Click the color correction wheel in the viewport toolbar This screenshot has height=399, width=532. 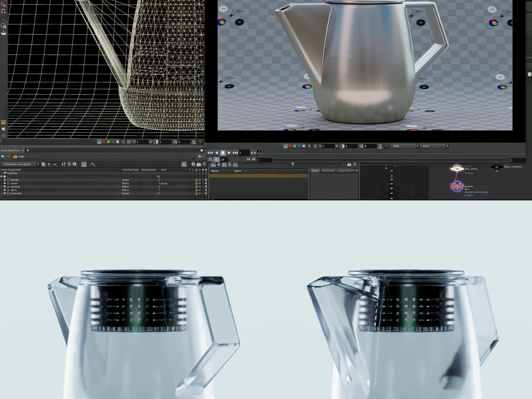tap(342, 146)
